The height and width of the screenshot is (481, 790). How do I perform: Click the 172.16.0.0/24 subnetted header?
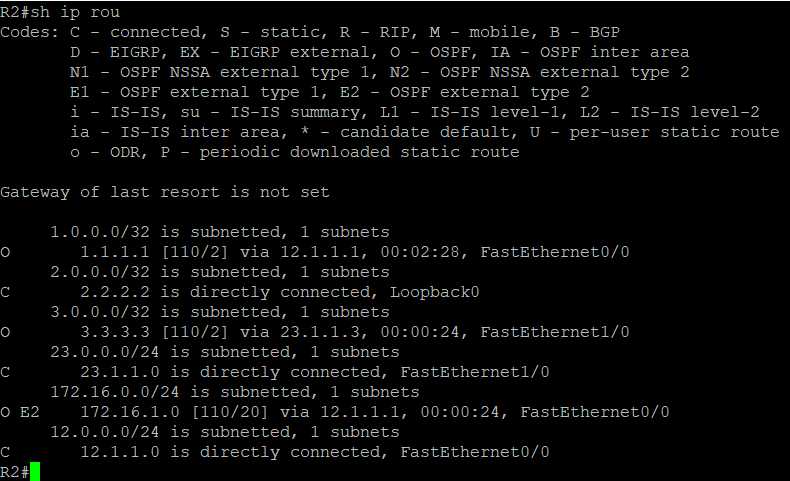point(235,392)
